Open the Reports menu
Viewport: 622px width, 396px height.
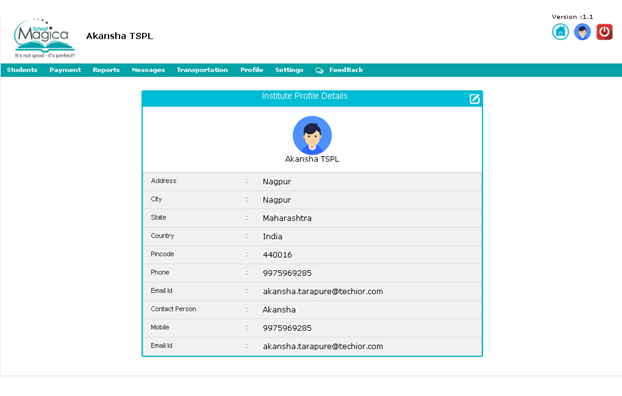106,70
